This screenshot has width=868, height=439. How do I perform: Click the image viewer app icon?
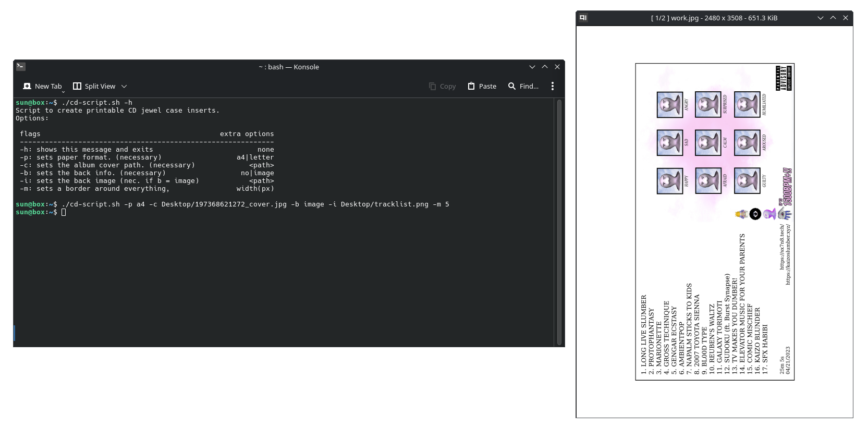(x=583, y=18)
